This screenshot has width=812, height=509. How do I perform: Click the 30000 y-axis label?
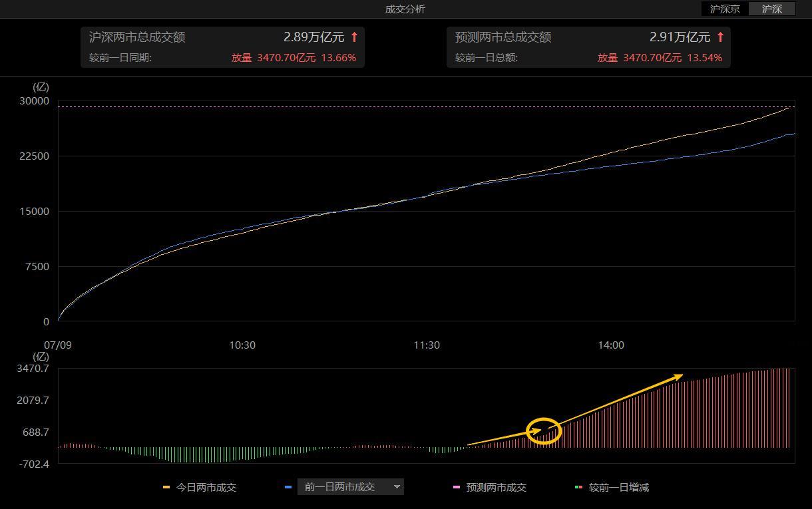click(x=35, y=101)
